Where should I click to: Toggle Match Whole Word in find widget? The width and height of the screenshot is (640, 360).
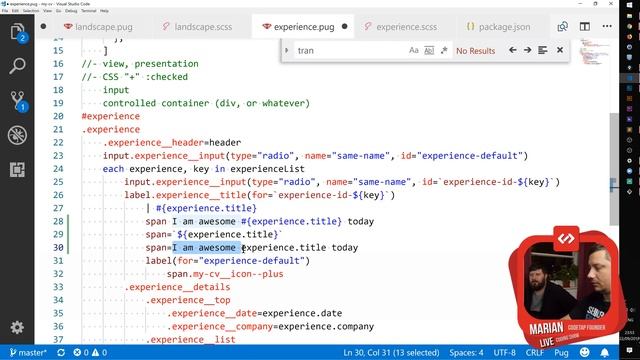click(x=429, y=50)
